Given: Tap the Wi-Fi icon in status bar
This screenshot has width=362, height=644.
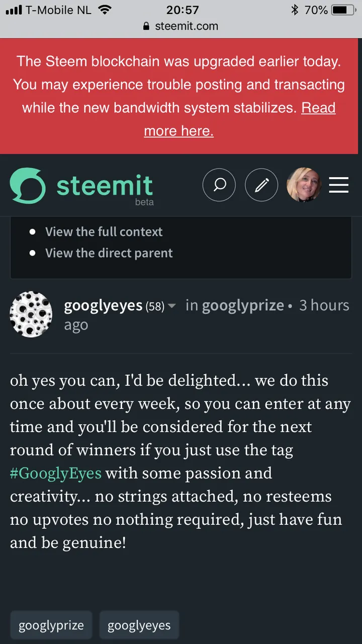Looking at the screenshot, I should coord(105,10).
